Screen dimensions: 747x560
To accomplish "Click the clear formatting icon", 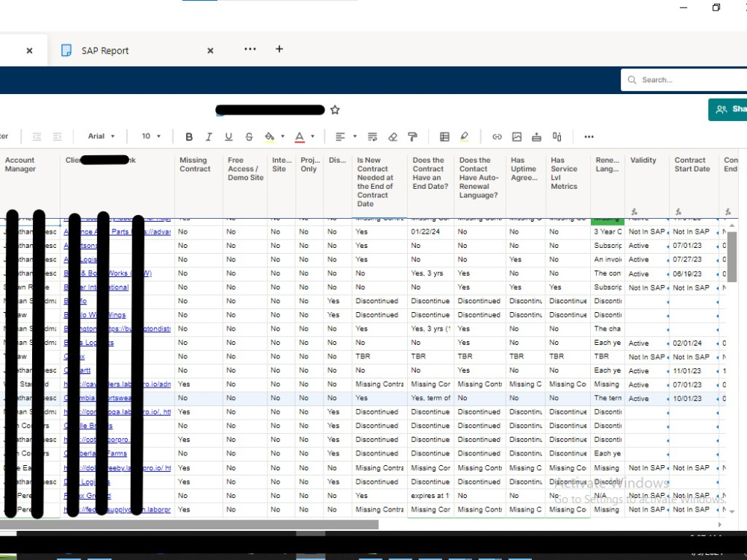I will 393,137.
